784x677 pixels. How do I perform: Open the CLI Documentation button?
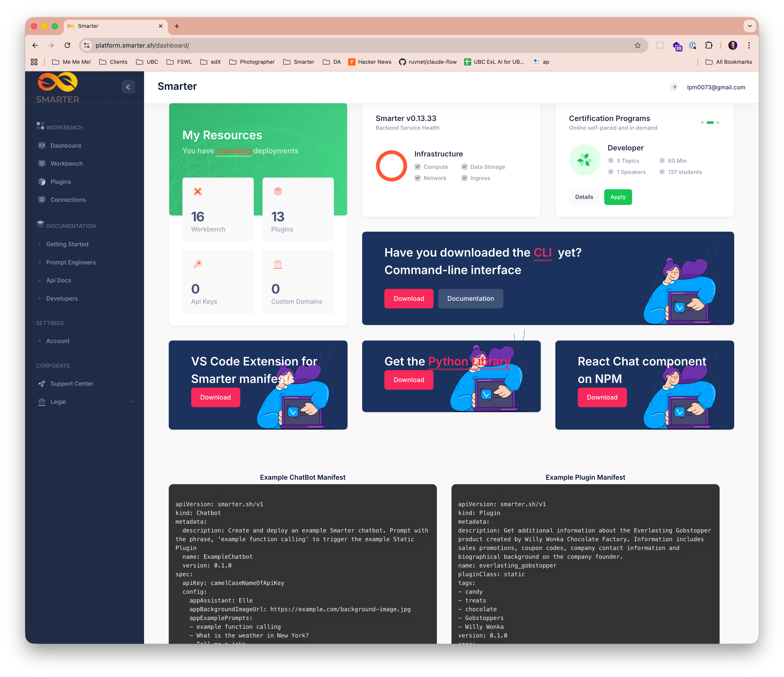(470, 299)
